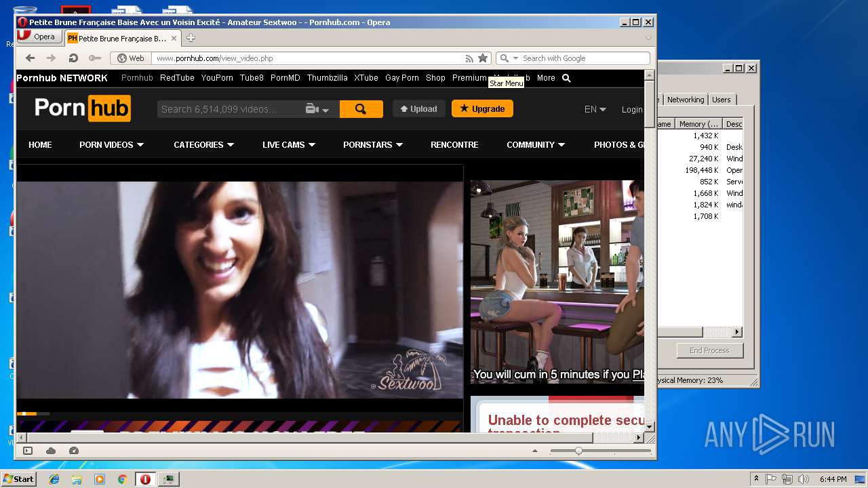Switch to Networking tab in Task Manager
The width and height of the screenshot is (868, 488).
686,100
